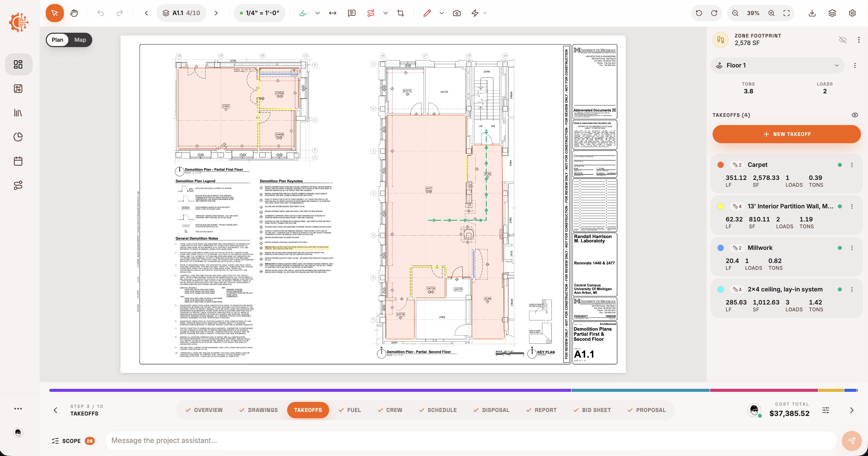Open Zone Footprint more options menu

pyautogui.click(x=858, y=40)
